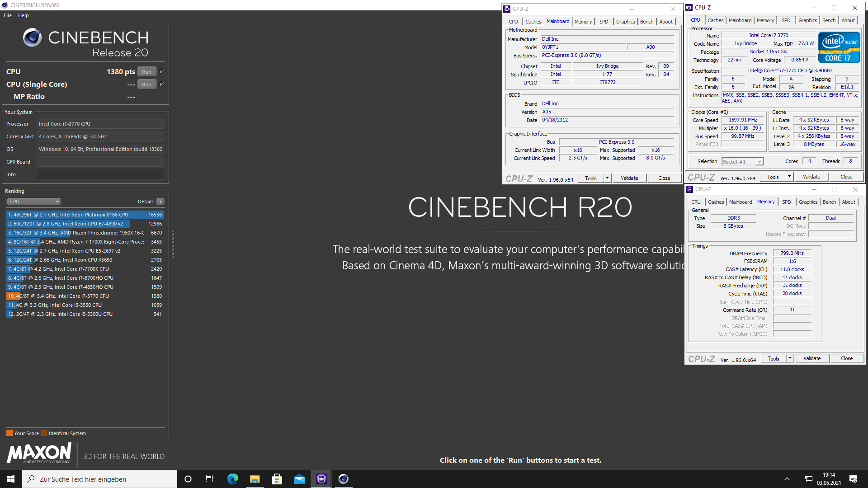This screenshot has width=868, height=488.
Task: Launch Microsoft Edge from taskbar
Action: click(x=232, y=479)
